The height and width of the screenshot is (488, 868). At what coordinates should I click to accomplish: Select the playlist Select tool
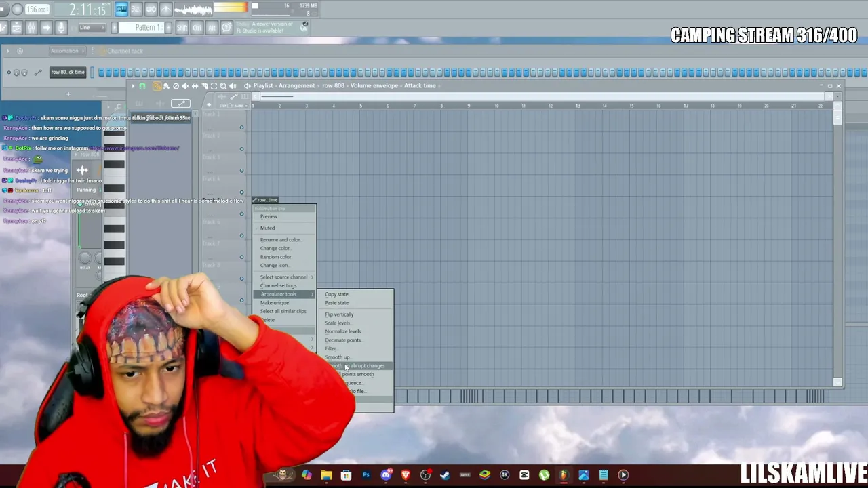214,86
